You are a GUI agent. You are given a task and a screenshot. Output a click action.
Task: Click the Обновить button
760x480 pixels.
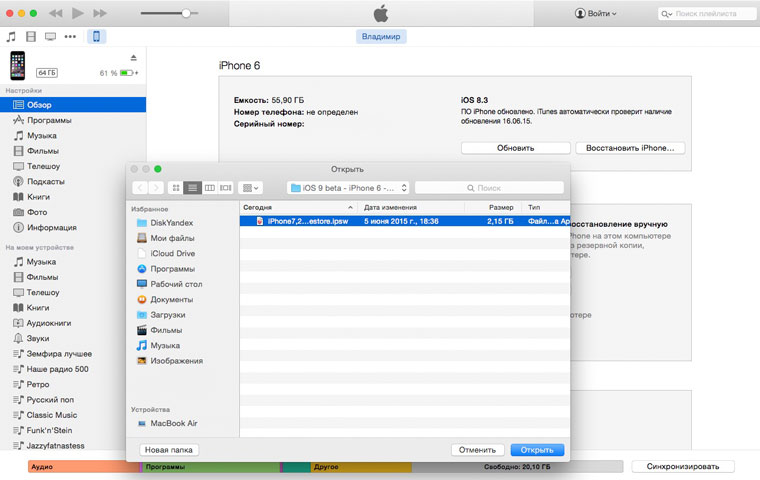tap(515, 148)
